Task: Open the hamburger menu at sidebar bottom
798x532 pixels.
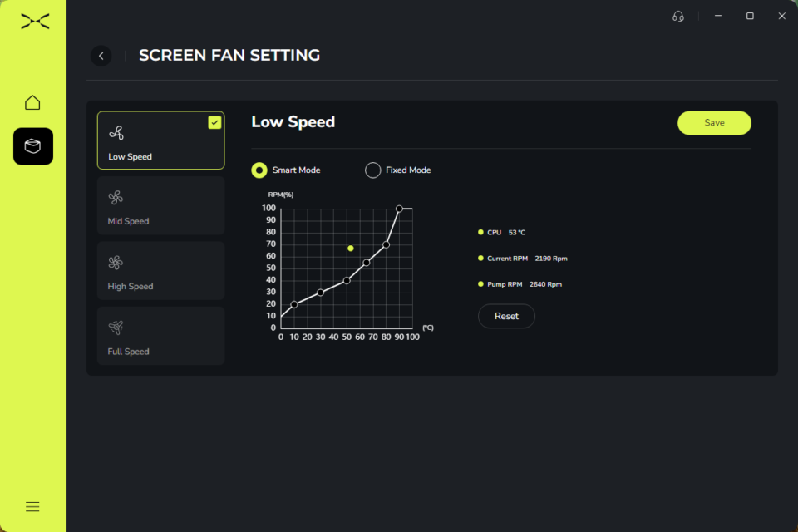Action: 32,506
